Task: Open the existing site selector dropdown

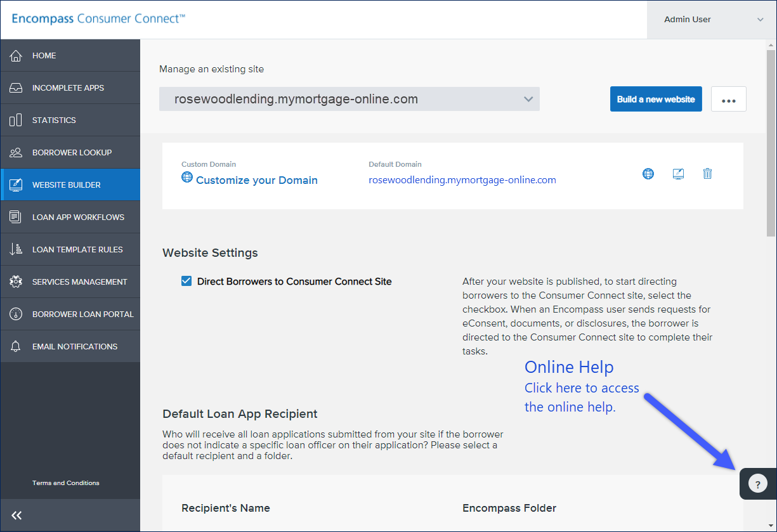Action: coord(349,99)
